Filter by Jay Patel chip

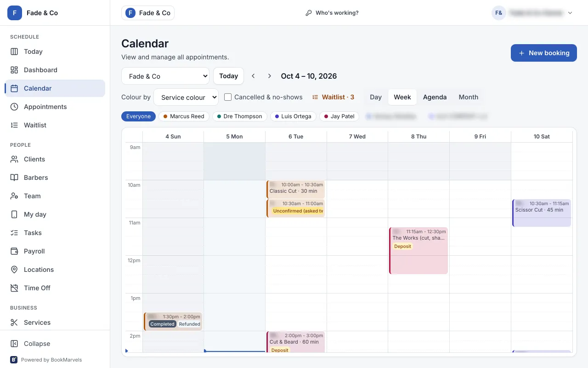pos(339,116)
